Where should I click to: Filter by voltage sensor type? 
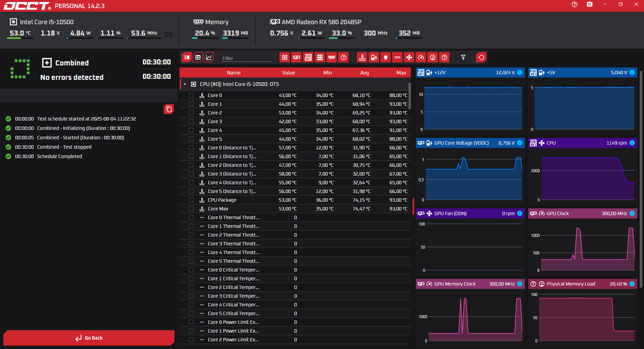(x=373, y=57)
